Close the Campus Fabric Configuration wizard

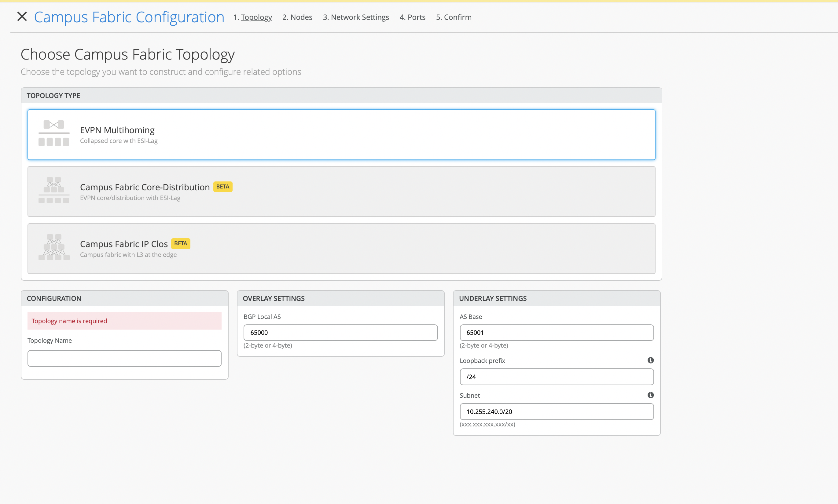(x=22, y=16)
